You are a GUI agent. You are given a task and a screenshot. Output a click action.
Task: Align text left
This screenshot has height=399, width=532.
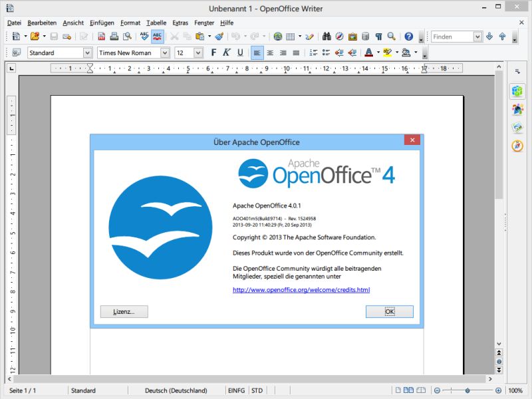257,53
